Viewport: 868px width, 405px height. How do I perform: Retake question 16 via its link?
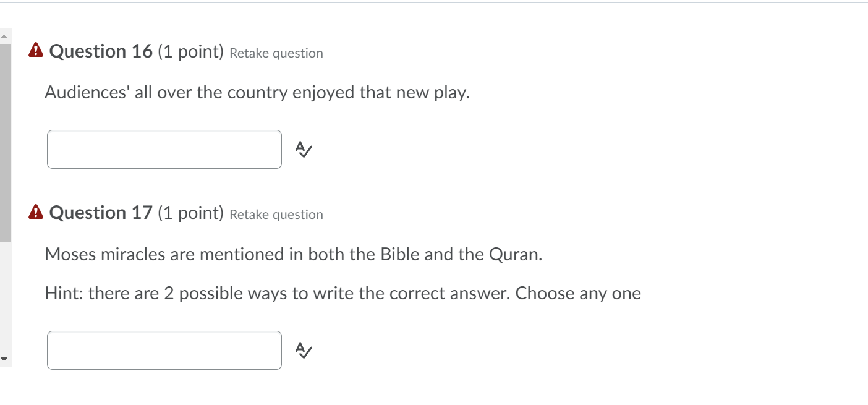[x=276, y=53]
